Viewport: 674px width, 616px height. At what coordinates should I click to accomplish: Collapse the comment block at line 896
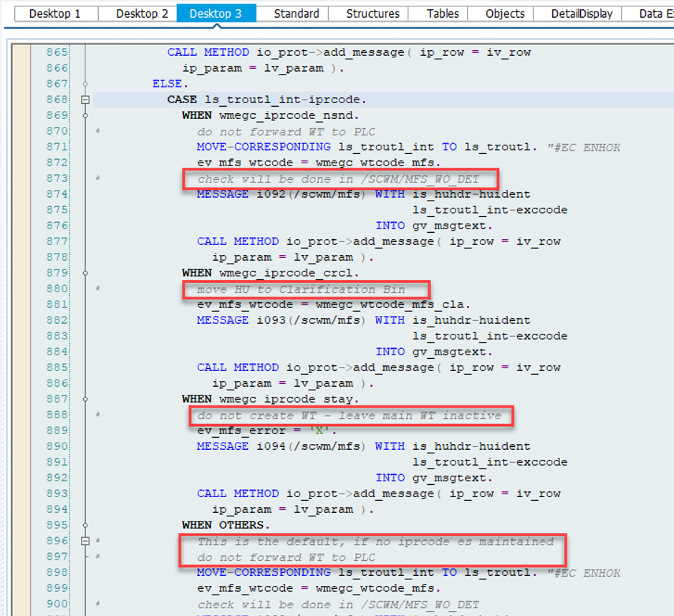pos(85,541)
